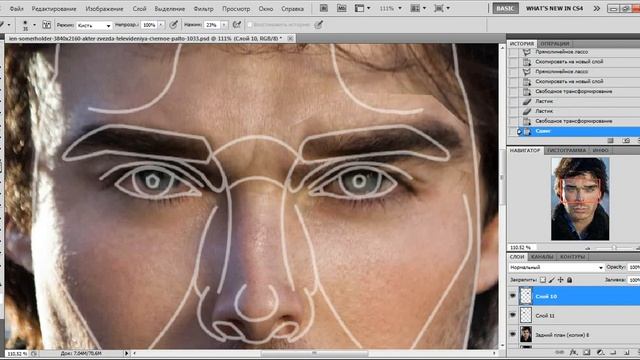Select first Прямолинейное лассо history state
The height and width of the screenshot is (360, 640).
point(562,52)
